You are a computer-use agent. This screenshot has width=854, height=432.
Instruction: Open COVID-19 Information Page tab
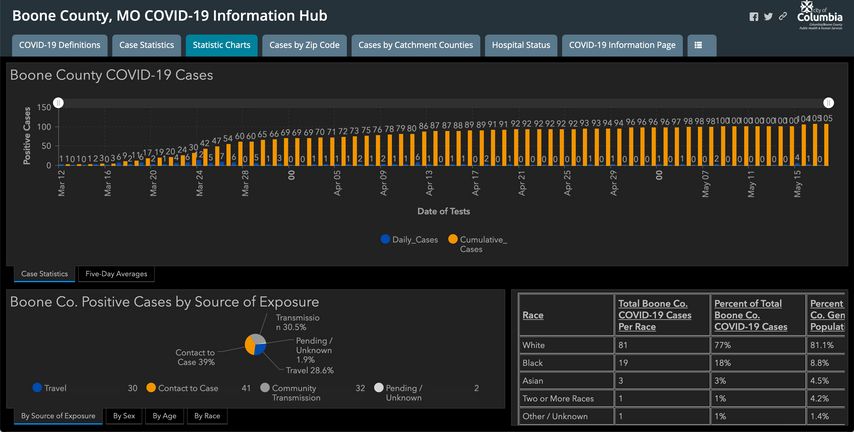pos(622,45)
